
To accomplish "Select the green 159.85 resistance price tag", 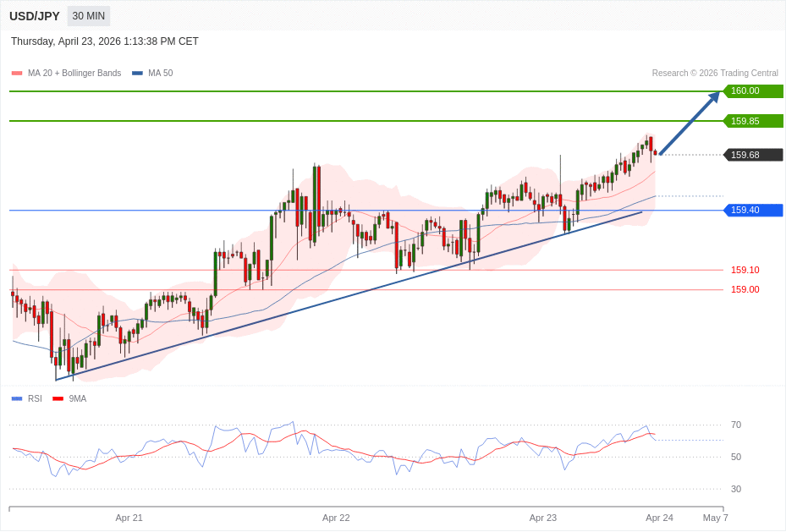I will click(752, 121).
